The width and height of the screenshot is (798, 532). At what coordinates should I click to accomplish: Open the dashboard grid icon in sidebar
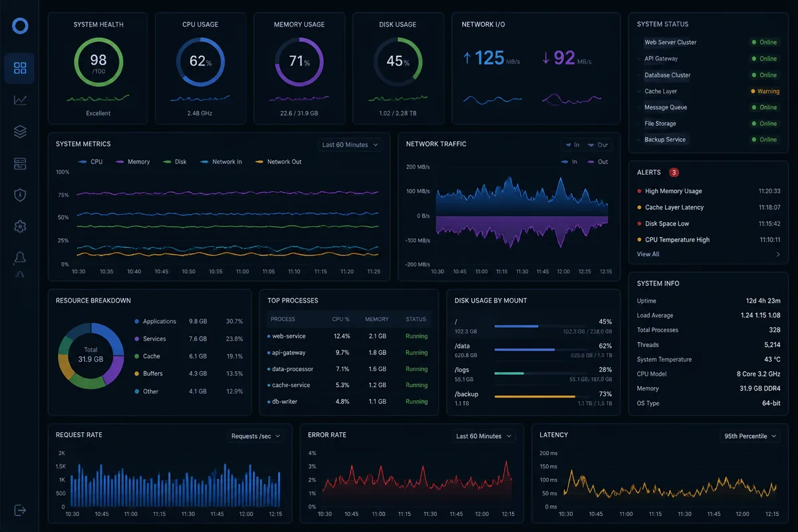point(20,68)
